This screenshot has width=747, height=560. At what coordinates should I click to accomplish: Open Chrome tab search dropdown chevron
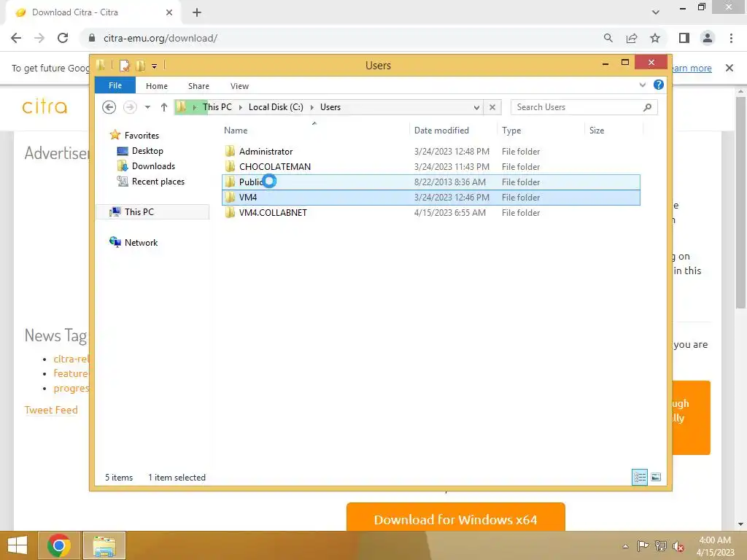click(656, 12)
